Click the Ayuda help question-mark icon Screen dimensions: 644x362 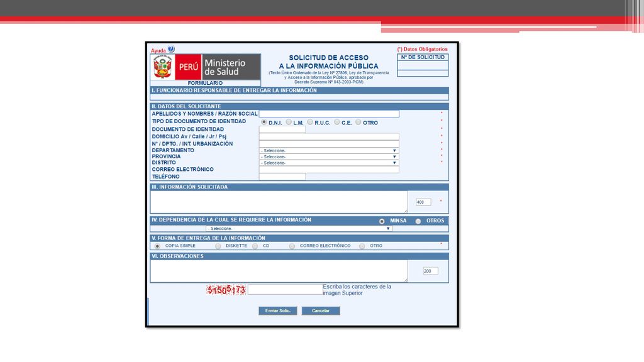(x=171, y=49)
